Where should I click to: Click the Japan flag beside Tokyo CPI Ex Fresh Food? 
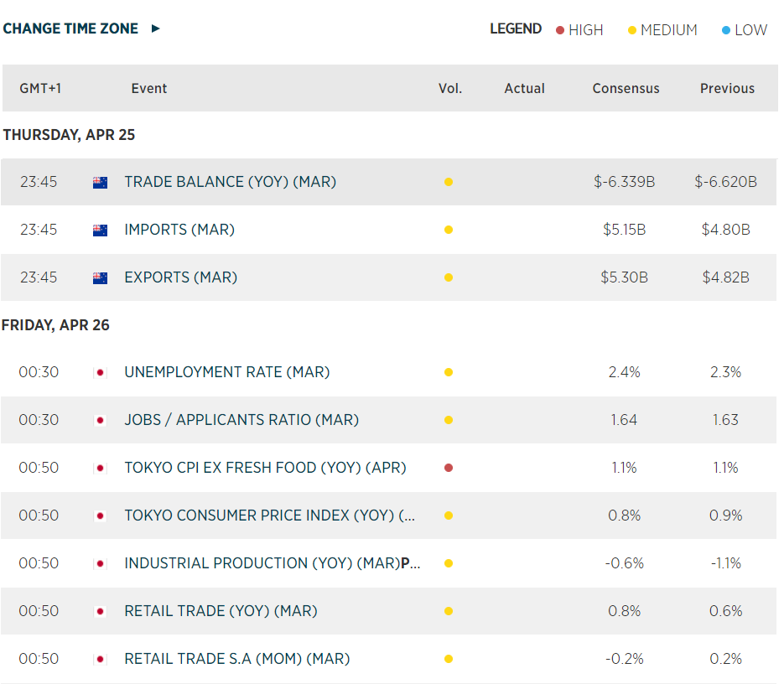click(100, 468)
